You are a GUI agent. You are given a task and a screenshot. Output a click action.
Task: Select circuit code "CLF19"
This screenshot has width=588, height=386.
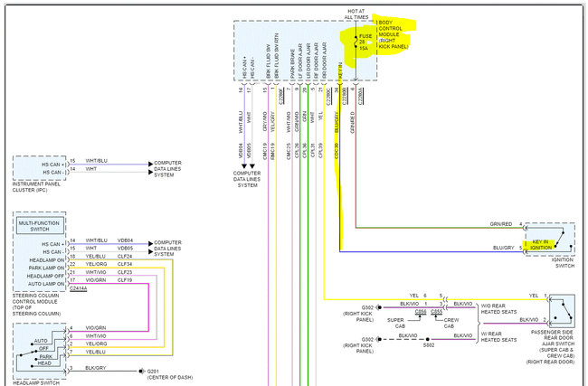(125, 280)
